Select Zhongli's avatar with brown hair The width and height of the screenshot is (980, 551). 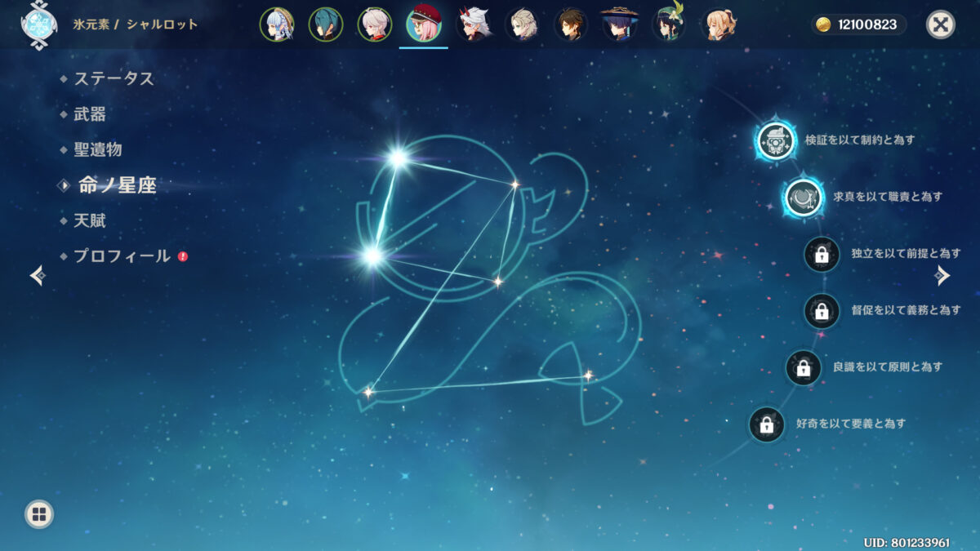tap(571, 24)
